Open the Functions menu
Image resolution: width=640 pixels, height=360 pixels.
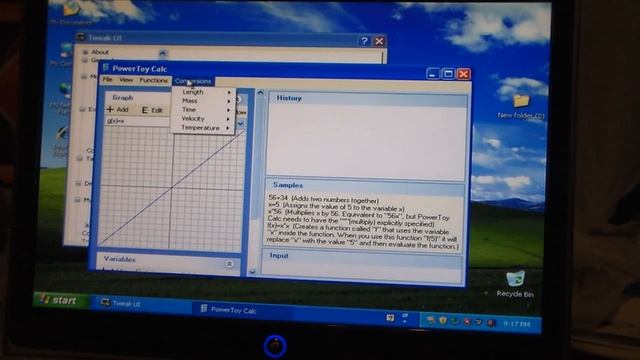click(x=153, y=80)
